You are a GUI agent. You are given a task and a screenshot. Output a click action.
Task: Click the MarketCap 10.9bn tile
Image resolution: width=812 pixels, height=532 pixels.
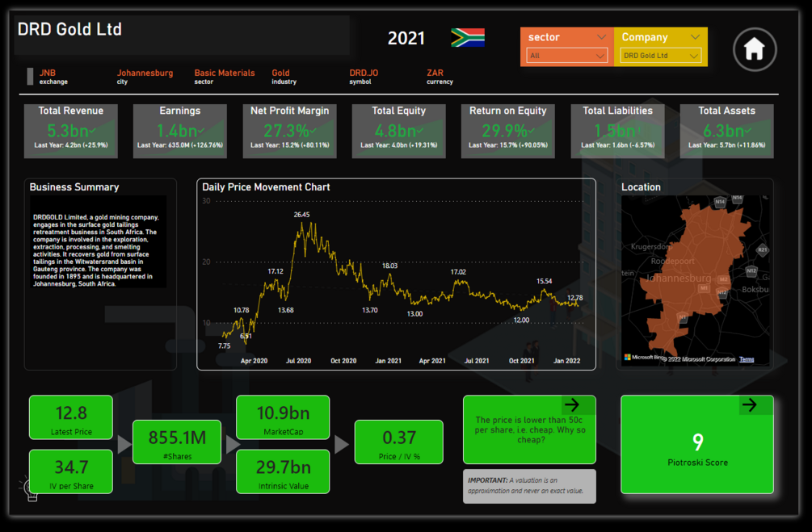coord(283,417)
